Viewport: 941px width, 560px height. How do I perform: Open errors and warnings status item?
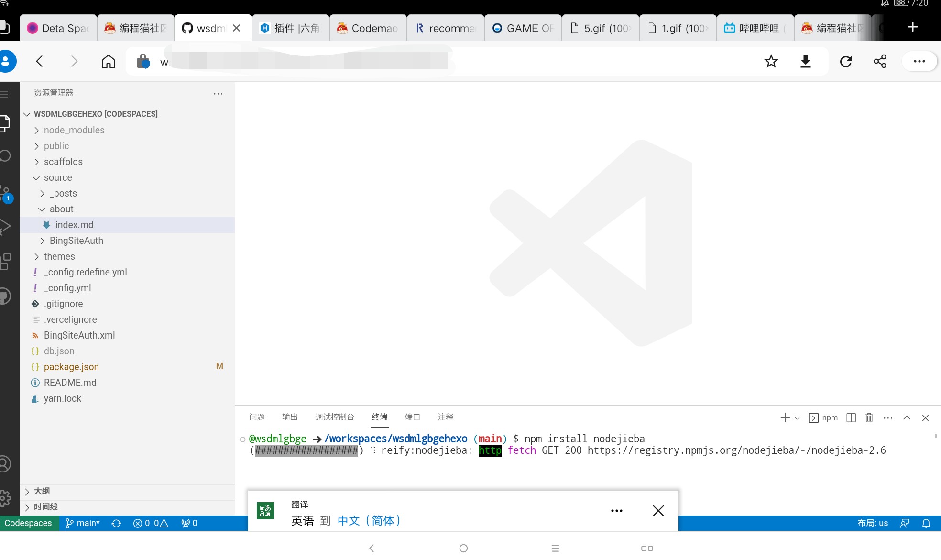coord(151,523)
